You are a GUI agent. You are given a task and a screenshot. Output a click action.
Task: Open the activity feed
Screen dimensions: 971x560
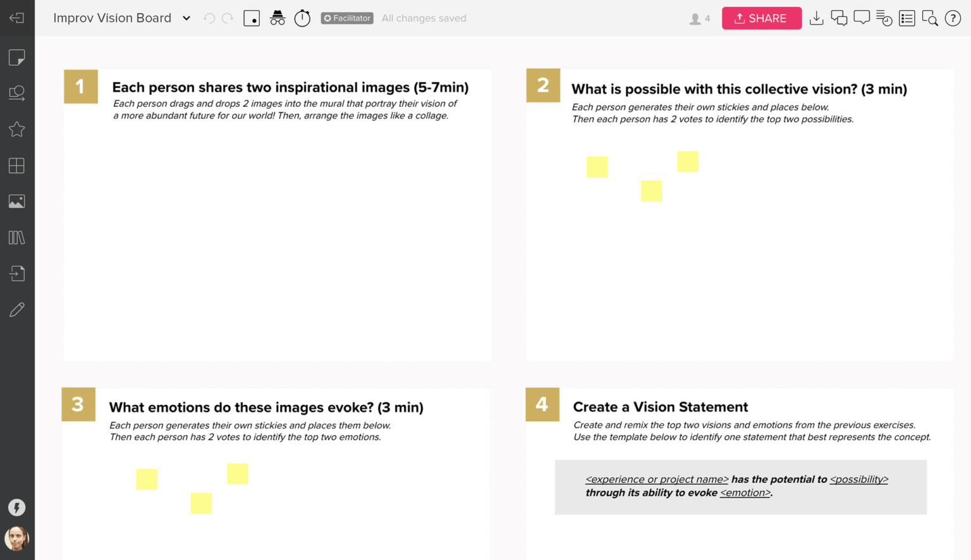tap(884, 18)
